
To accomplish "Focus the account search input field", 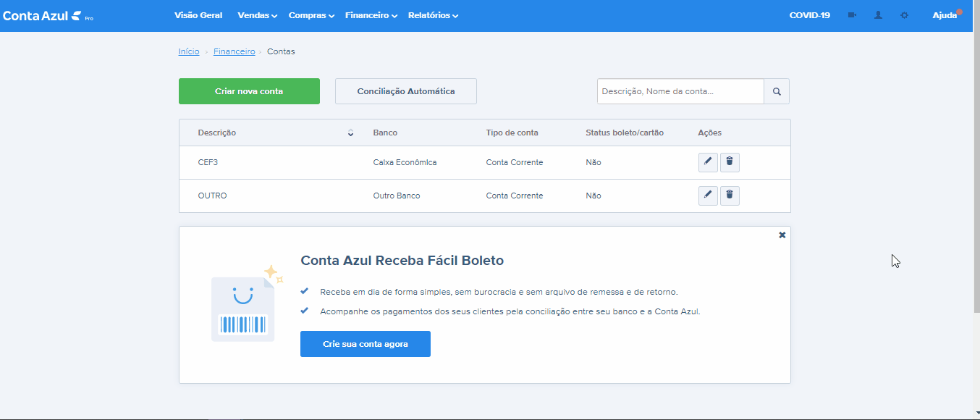I will click(x=680, y=91).
